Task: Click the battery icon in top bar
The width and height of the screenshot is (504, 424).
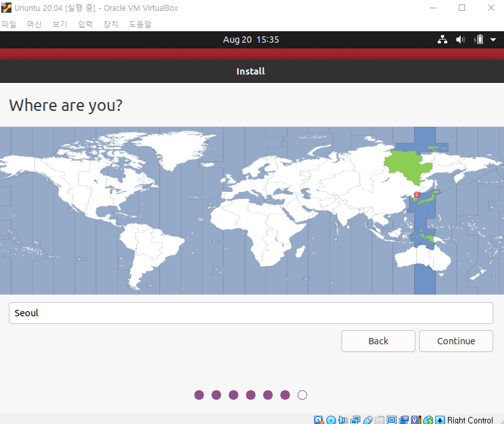Action: pos(479,40)
